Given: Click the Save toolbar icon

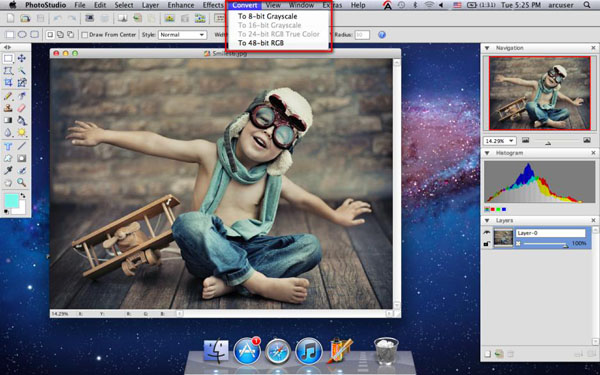Looking at the screenshot, I should pos(40,18).
